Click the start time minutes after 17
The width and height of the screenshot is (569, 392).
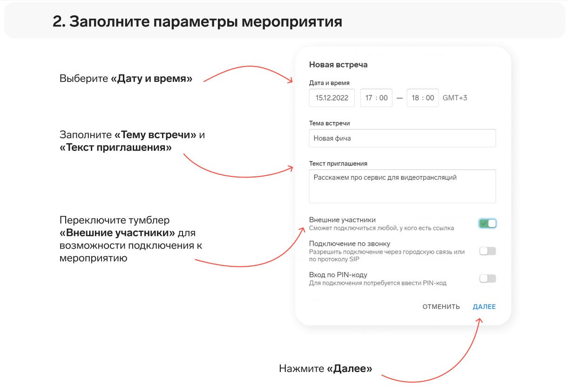tap(383, 98)
